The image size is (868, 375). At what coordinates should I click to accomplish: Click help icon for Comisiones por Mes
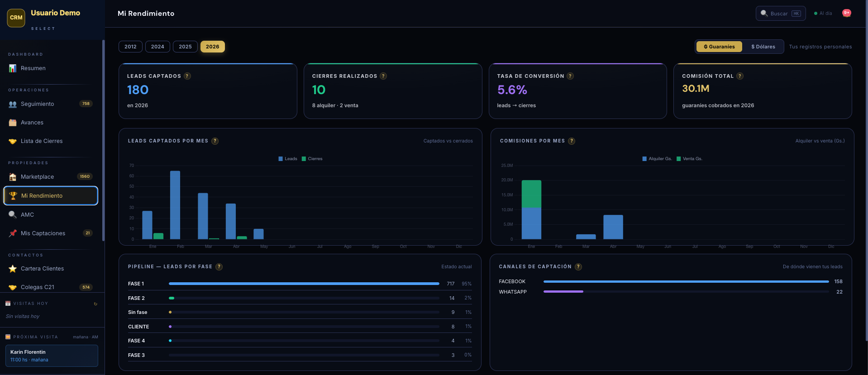(572, 141)
